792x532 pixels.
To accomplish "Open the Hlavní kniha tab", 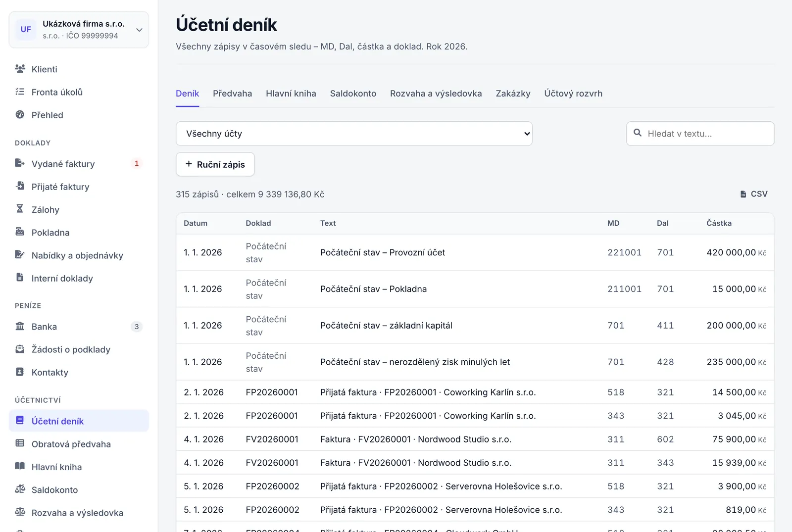I will coord(291,94).
